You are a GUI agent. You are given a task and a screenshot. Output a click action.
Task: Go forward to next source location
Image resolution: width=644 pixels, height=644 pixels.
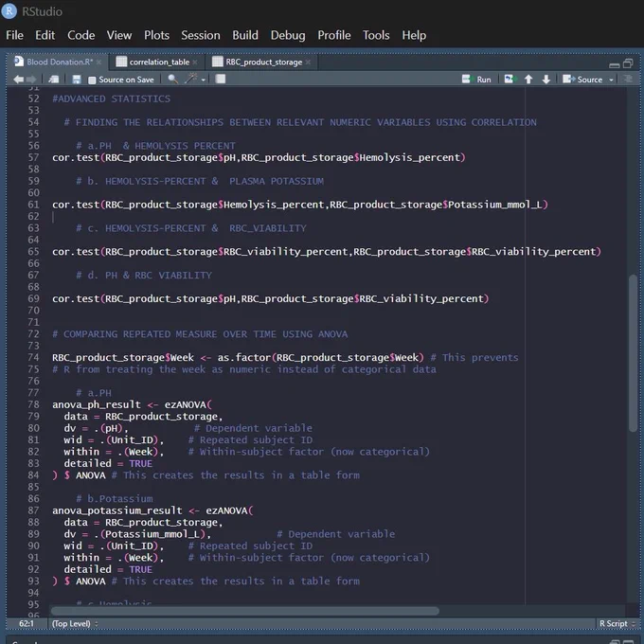pyautogui.click(x=31, y=80)
